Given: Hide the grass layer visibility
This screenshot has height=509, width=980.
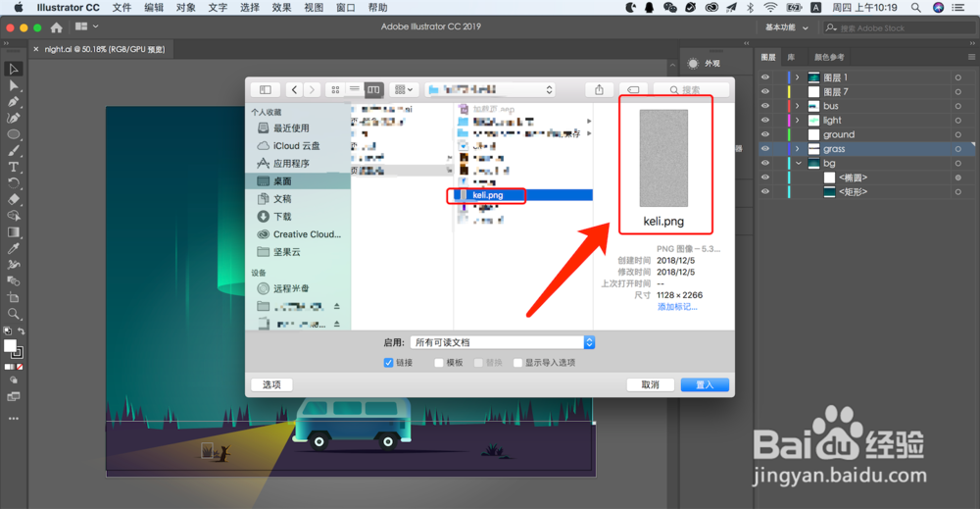Looking at the screenshot, I should 765,149.
